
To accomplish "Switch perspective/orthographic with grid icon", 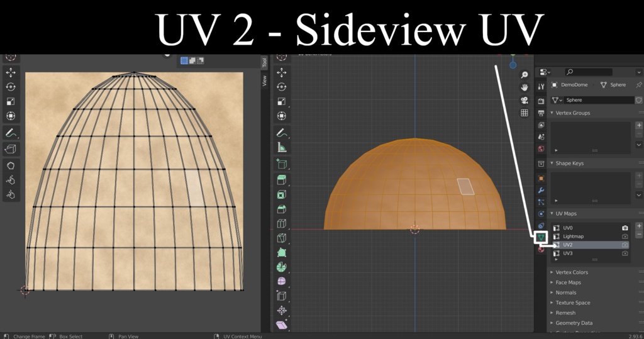I will click(525, 113).
